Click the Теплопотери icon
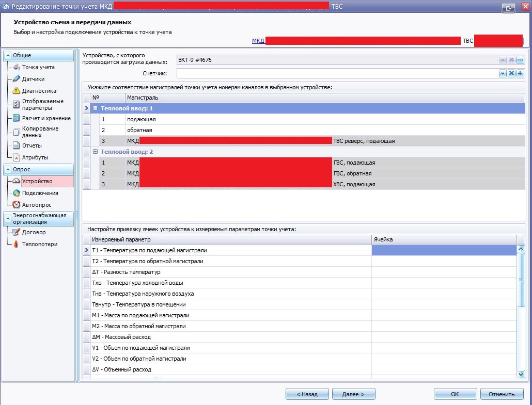This screenshot has width=532, height=405. point(17,244)
